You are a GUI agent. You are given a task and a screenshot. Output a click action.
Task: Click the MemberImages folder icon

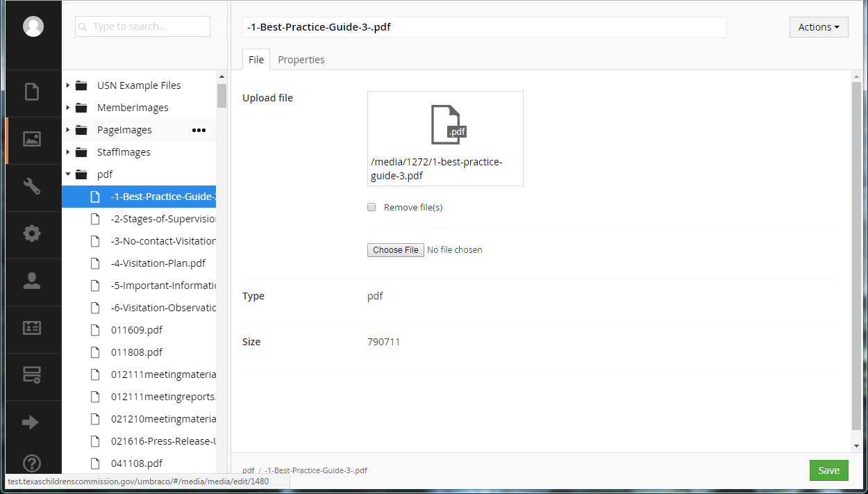point(81,108)
